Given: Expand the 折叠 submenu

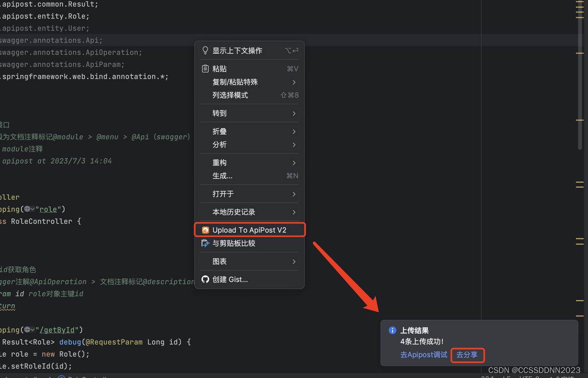Looking at the screenshot, I should tap(249, 131).
